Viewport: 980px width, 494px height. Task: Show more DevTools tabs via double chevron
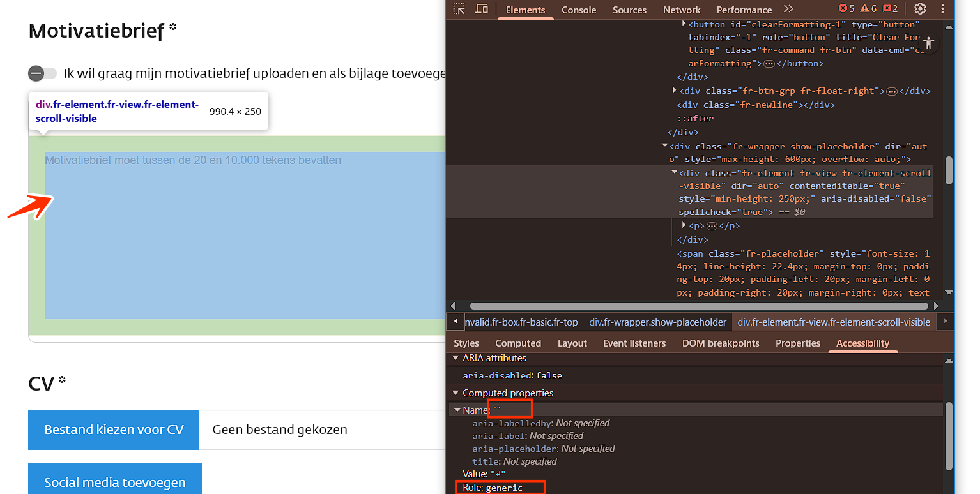[x=788, y=9]
